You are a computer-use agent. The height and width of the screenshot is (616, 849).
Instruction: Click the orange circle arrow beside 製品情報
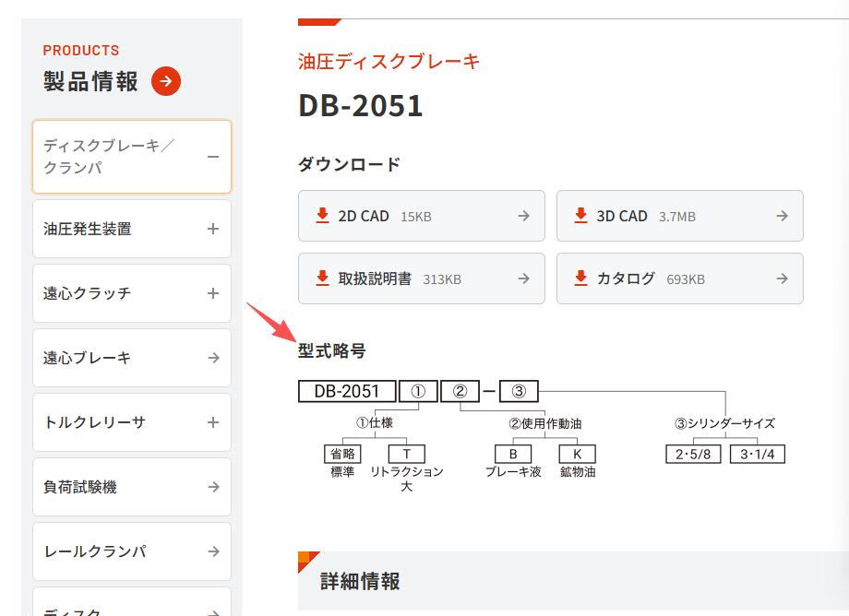[165, 81]
